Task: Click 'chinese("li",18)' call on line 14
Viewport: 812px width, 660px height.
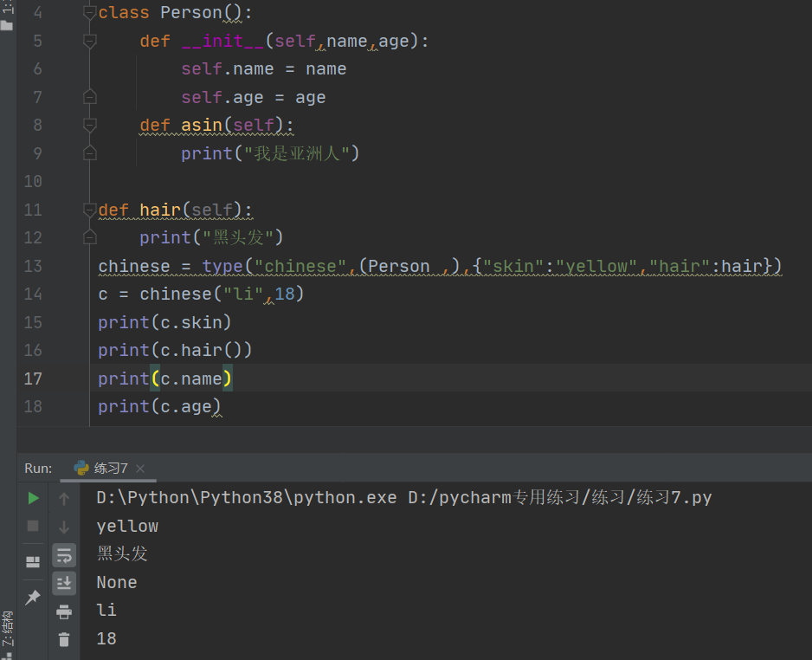Action: click(x=222, y=294)
